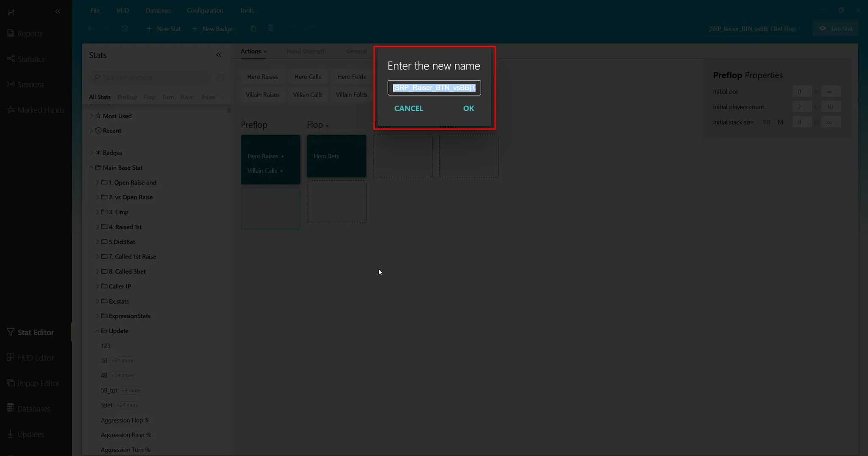
Task: Click the trash delete icon in toolbar
Action: click(x=270, y=28)
